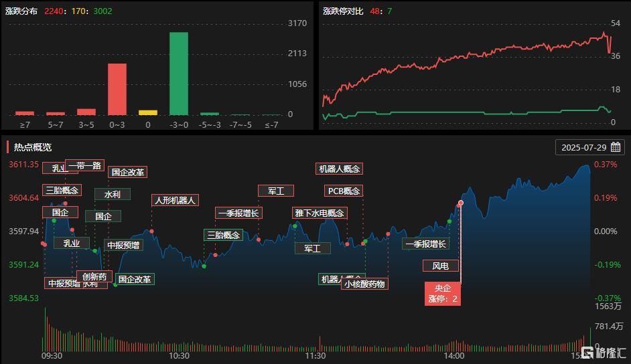Click the 涨跌分布 panel title

21,11
